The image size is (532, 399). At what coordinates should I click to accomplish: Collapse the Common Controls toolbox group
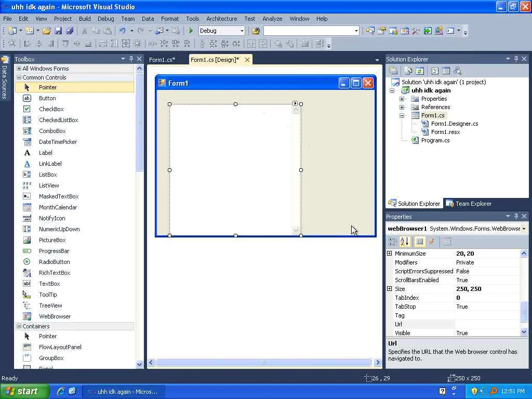tap(19, 77)
